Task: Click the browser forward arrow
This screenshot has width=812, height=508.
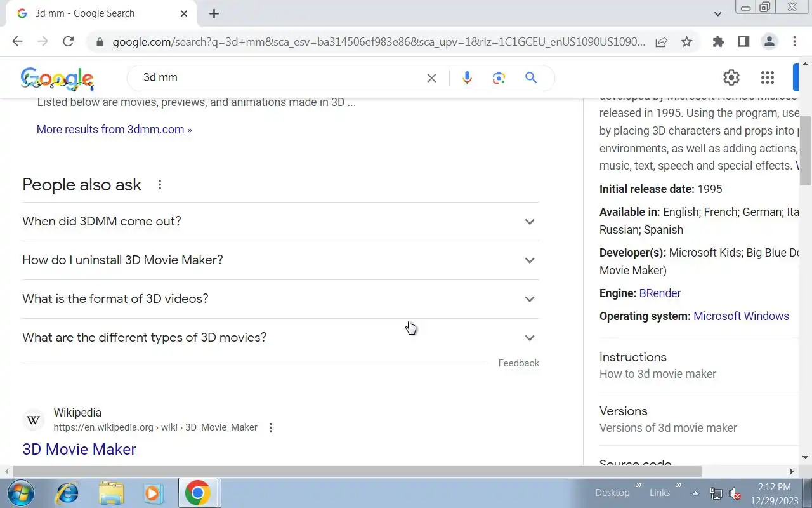Action: tap(43, 42)
